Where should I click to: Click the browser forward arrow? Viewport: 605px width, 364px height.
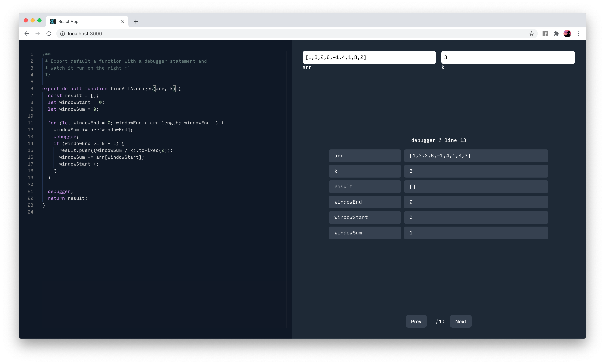[38, 34]
